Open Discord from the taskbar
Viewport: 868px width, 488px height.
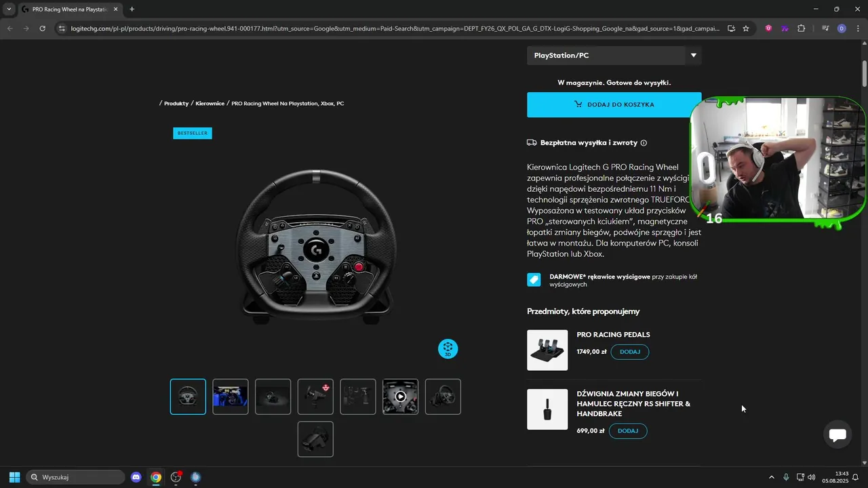coord(136,477)
